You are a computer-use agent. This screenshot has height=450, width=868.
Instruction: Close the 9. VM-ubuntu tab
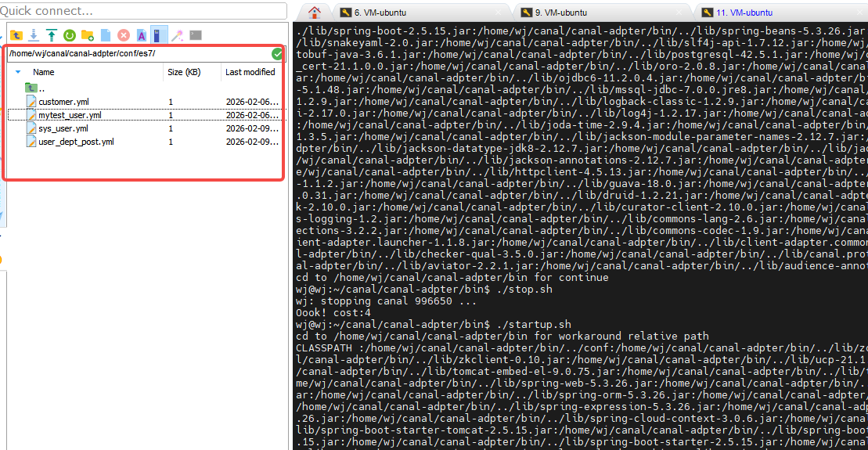(680, 13)
